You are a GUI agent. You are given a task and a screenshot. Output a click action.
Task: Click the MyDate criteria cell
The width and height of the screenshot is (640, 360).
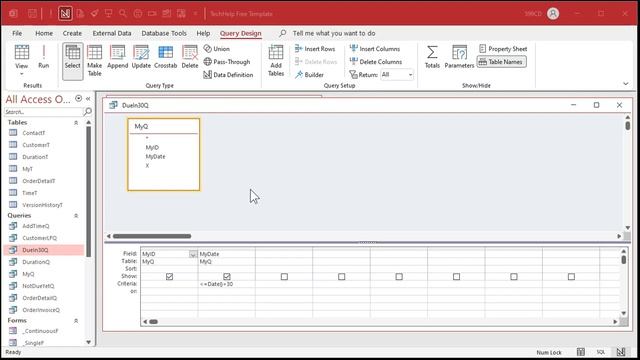pos(227,284)
